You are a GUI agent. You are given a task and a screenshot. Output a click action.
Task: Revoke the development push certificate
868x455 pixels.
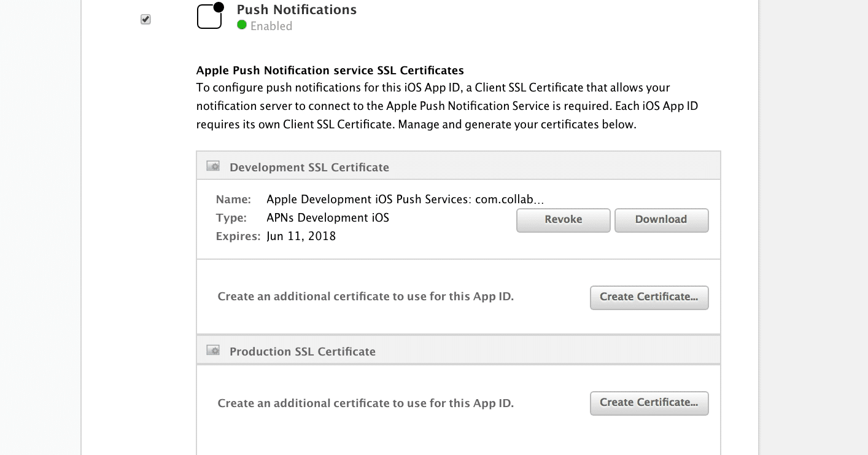click(563, 220)
